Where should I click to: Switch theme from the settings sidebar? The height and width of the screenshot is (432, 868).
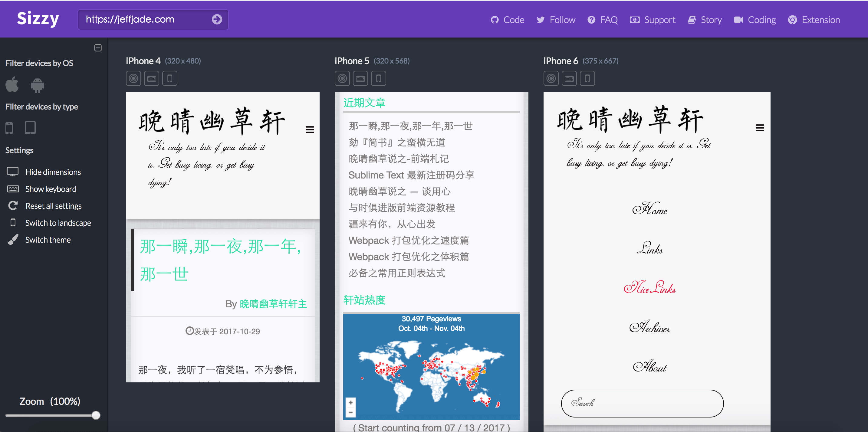tap(48, 240)
